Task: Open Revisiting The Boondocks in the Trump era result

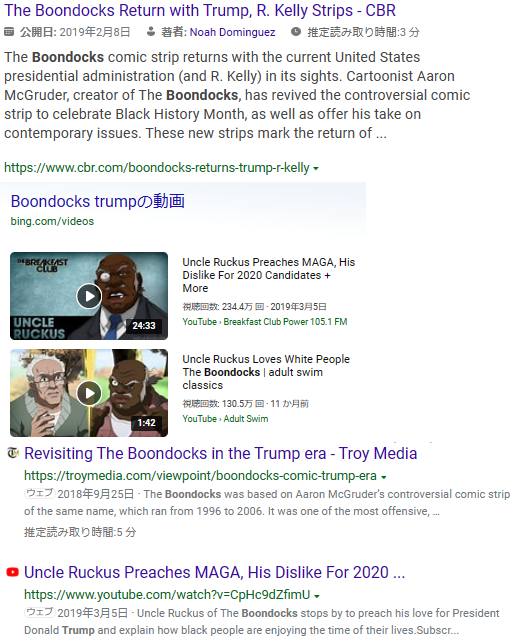Action: tap(221, 453)
